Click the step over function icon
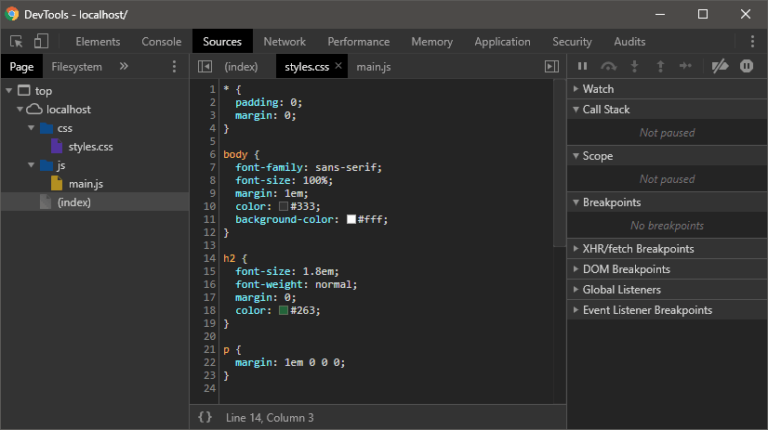Screen dimensions: 768x430 pos(608,66)
